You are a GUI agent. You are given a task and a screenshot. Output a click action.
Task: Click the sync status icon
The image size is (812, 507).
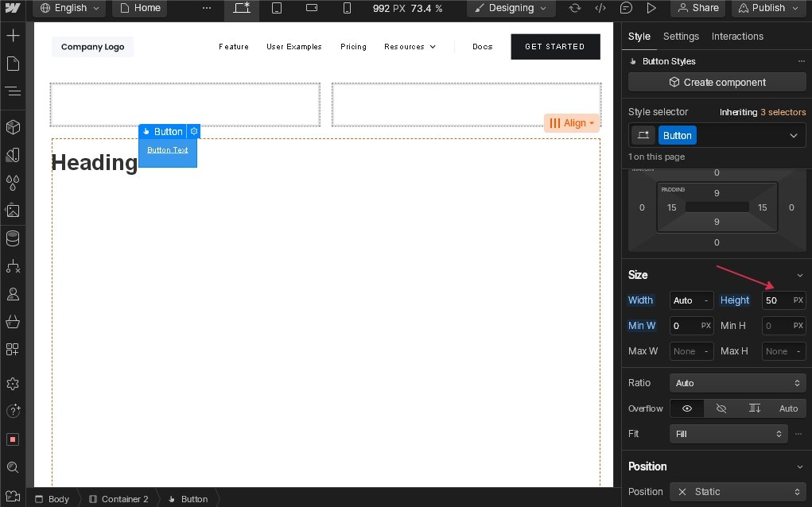tap(575, 8)
